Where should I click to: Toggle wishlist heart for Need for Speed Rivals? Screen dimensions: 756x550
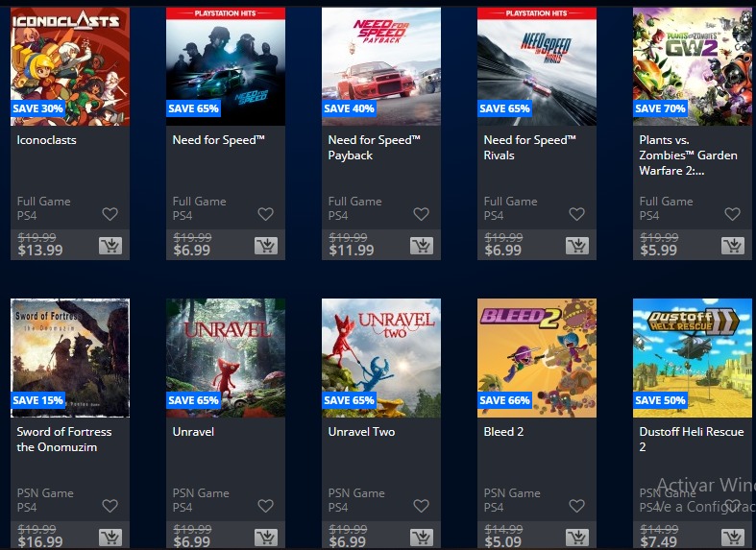[576, 214]
